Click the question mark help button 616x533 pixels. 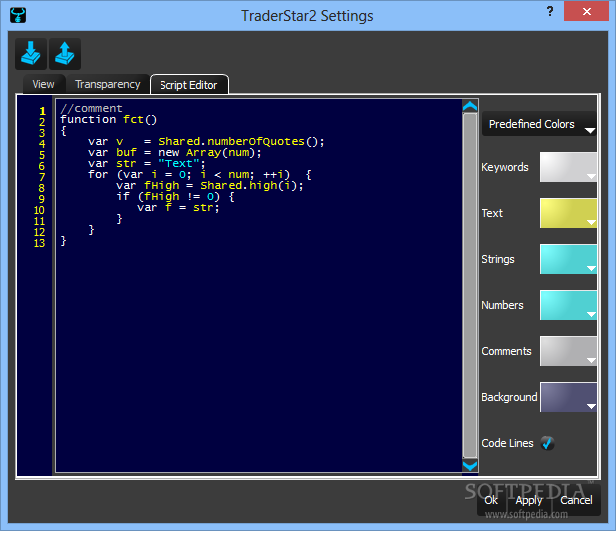point(550,11)
